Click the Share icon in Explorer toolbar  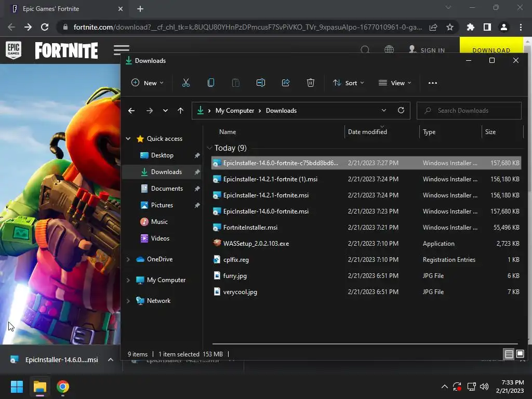point(286,83)
